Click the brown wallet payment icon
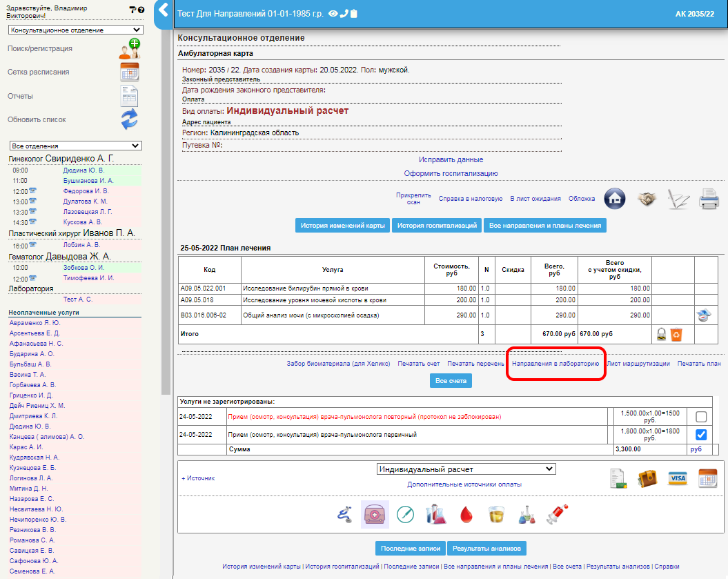The width and height of the screenshot is (728, 579). 647,478
